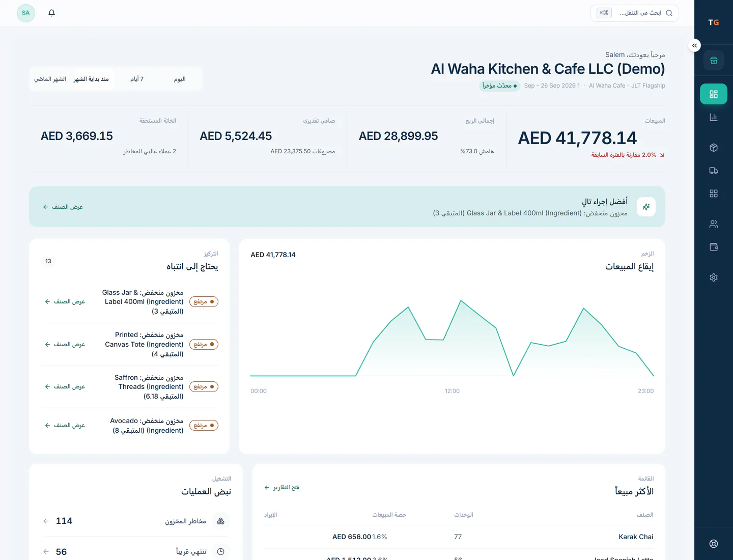This screenshot has width=733, height=560.
Task: Click the TG logo in the sidebar
Action: click(x=714, y=22)
